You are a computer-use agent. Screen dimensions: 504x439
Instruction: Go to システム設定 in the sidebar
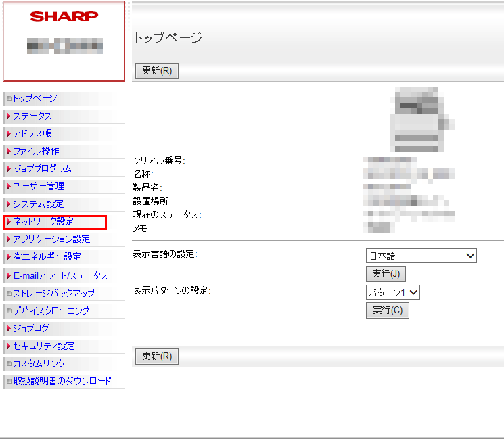39,204
